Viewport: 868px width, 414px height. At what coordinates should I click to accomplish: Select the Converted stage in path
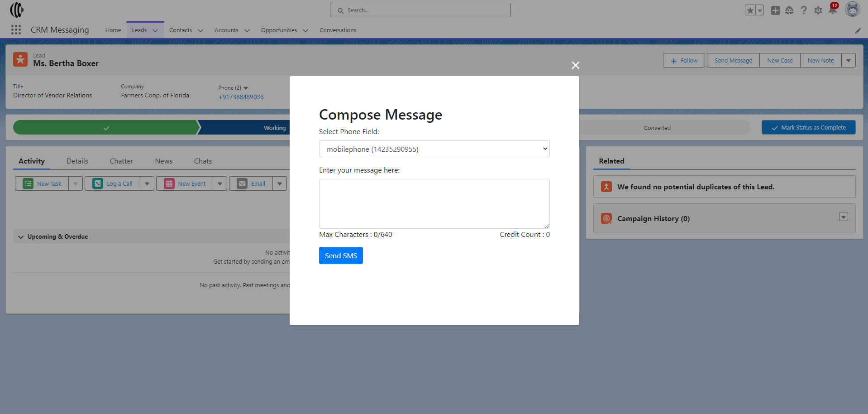[657, 128]
